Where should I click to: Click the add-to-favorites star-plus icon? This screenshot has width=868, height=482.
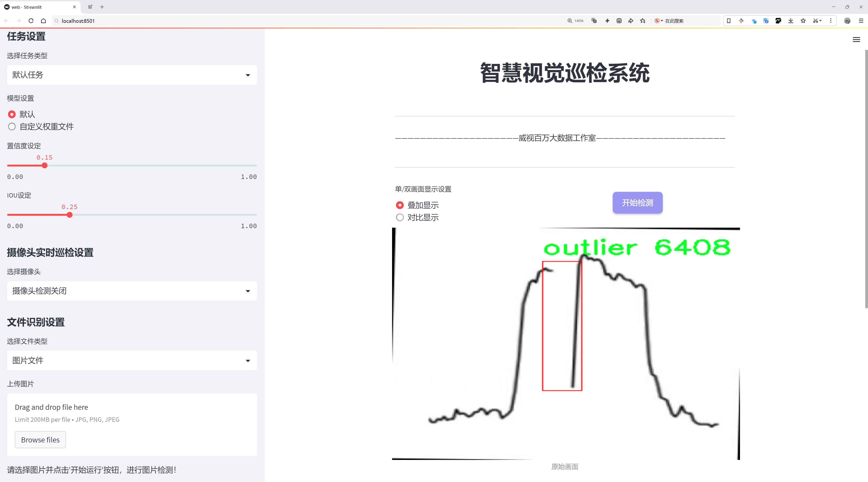[x=643, y=21]
